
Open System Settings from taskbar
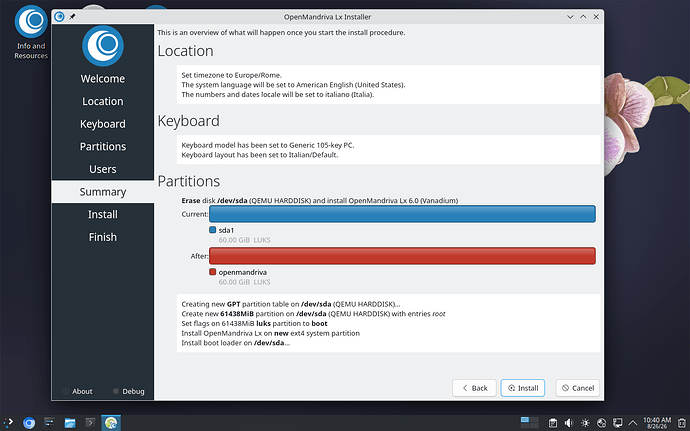coord(49,423)
